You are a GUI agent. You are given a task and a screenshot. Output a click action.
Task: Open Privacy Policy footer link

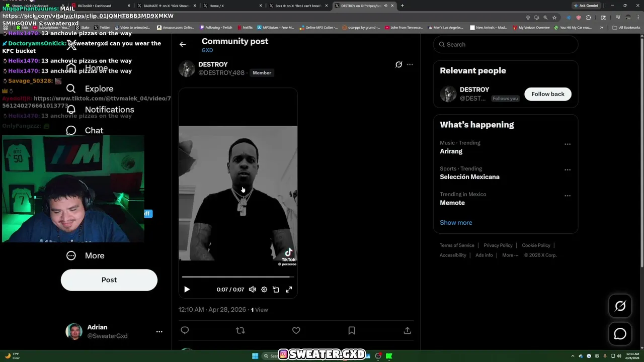[x=498, y=245]
